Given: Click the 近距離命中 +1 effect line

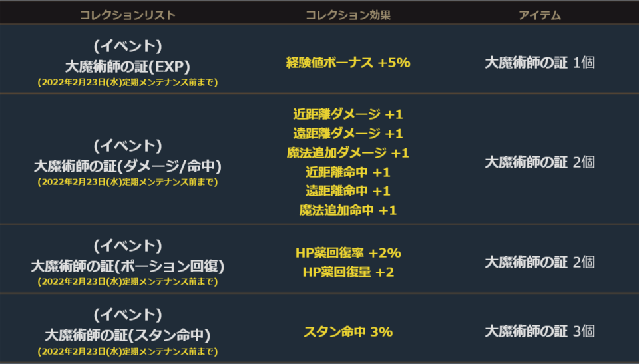Looking at the screenshot, I should pyautogui.click(x=348, y=172).
